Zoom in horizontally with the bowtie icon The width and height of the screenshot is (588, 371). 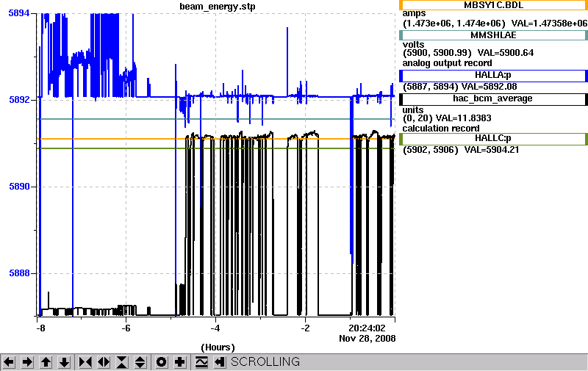coord(85,362)
